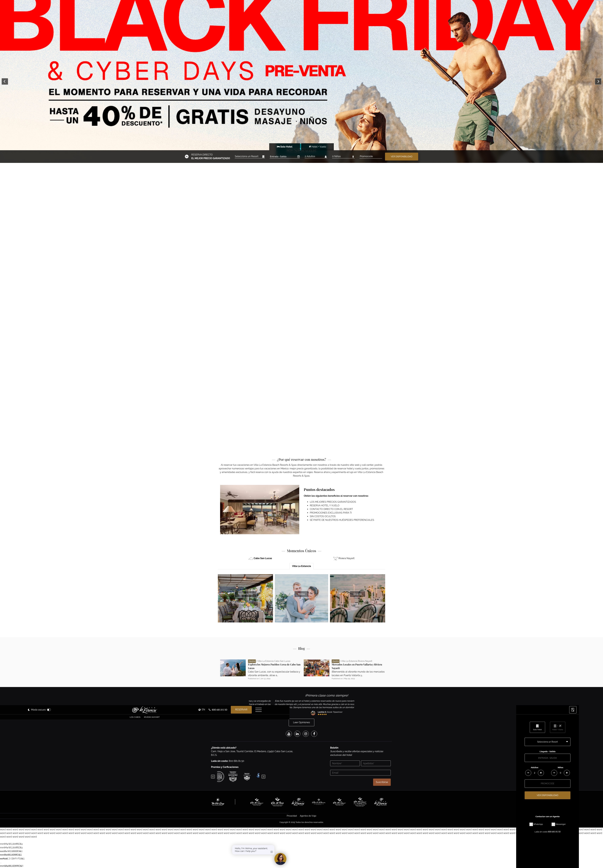Image resolution: width=603 pixels, height=868 pixels.
Task: Open the Bodas moment thumbnail
Action: pos(301,598)
